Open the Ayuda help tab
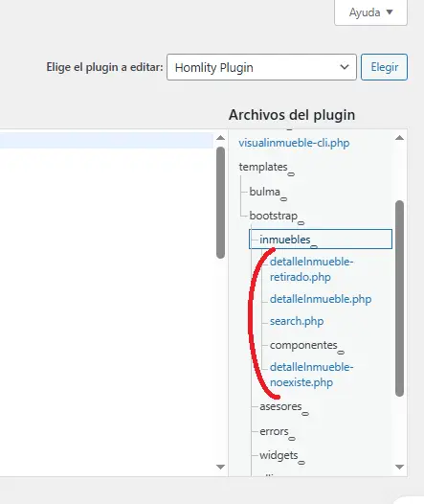Viewport: 424px width, 504px height. click(x=370, y=12)
